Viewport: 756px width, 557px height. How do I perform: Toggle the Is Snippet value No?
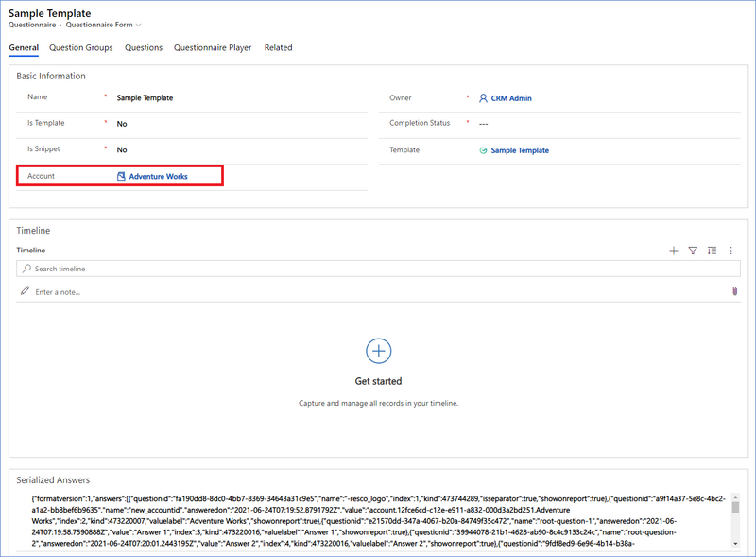[122, 149]
